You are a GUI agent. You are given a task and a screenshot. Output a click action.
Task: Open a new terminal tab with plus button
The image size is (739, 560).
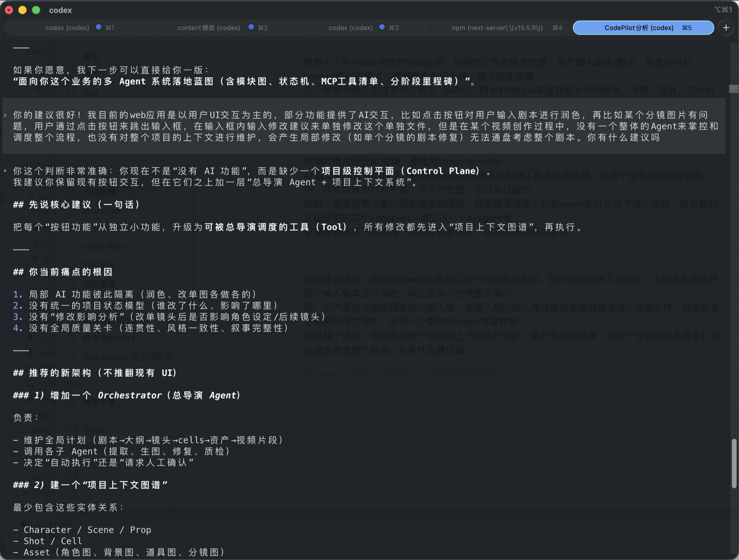click(726, 28)
